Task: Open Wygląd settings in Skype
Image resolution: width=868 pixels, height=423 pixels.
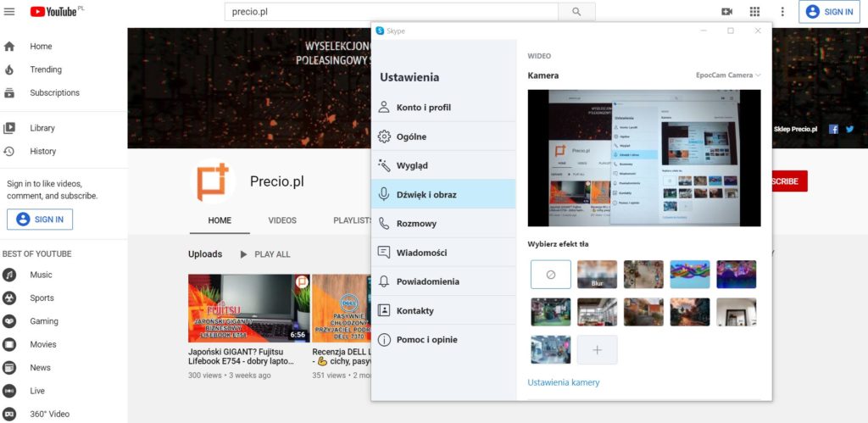Action: click(x=443, y=165)
